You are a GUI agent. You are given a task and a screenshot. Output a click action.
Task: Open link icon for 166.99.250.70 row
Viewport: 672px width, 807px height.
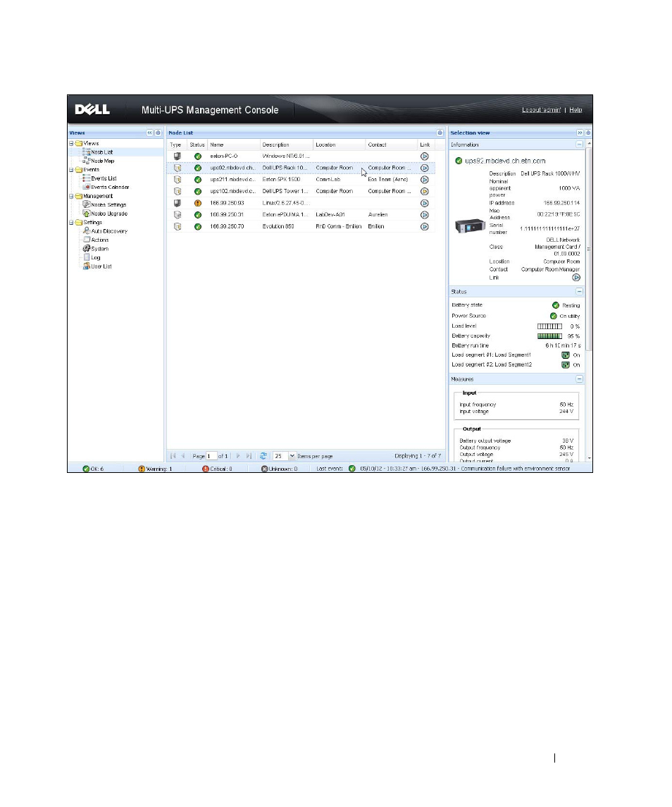tap(425, 227)
